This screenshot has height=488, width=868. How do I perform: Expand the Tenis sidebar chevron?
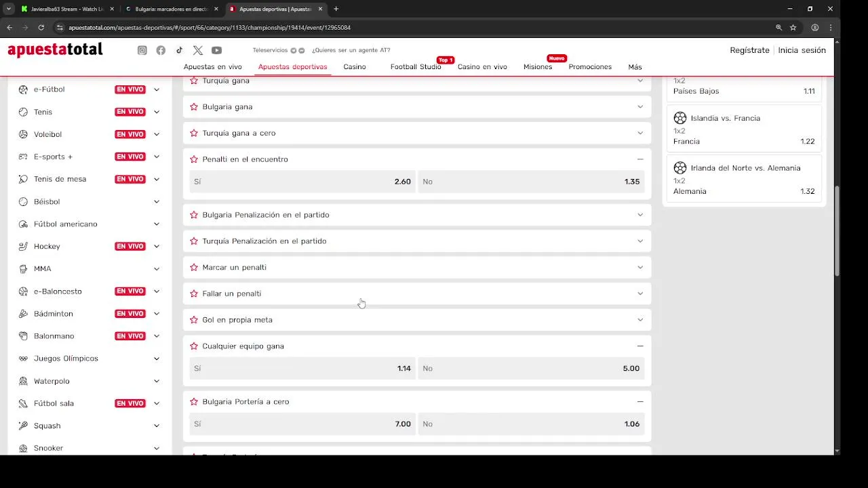tap(156, 112)
